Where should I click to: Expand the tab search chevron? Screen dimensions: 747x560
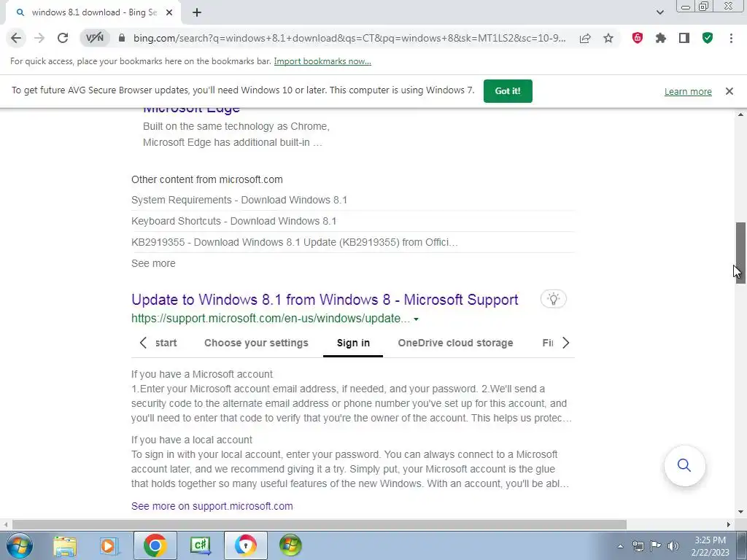659,12
